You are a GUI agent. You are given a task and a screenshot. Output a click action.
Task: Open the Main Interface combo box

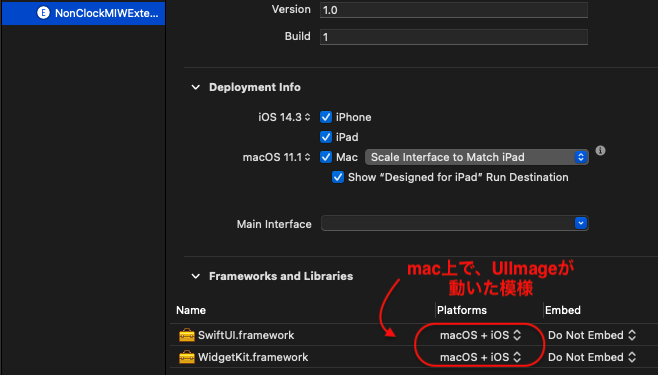click(454, 223)
